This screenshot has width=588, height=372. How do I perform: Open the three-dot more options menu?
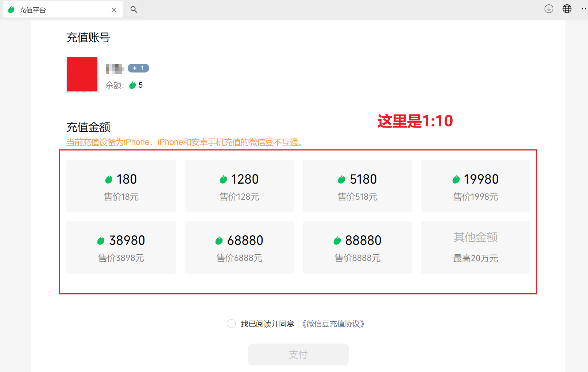tap(584, 9)
